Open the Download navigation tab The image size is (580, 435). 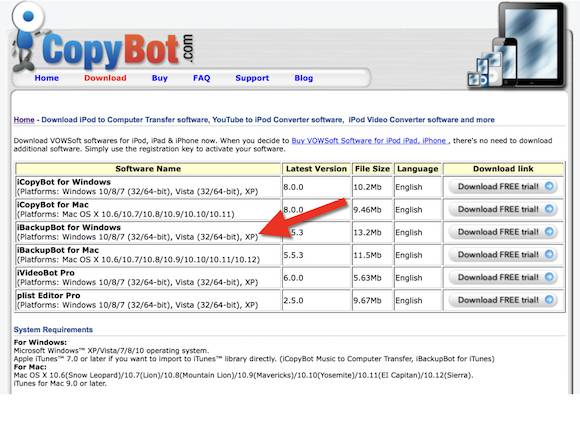[x=105, y=78]
